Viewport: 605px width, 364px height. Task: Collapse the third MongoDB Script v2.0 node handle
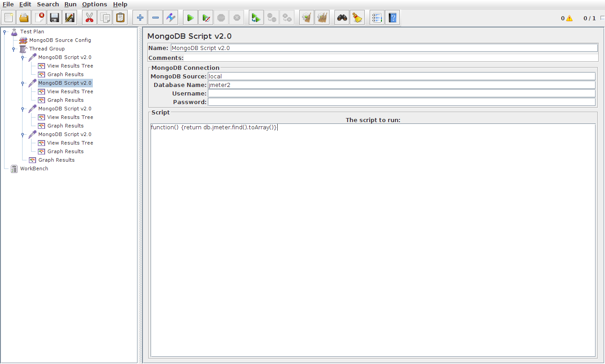coord(23,109)
